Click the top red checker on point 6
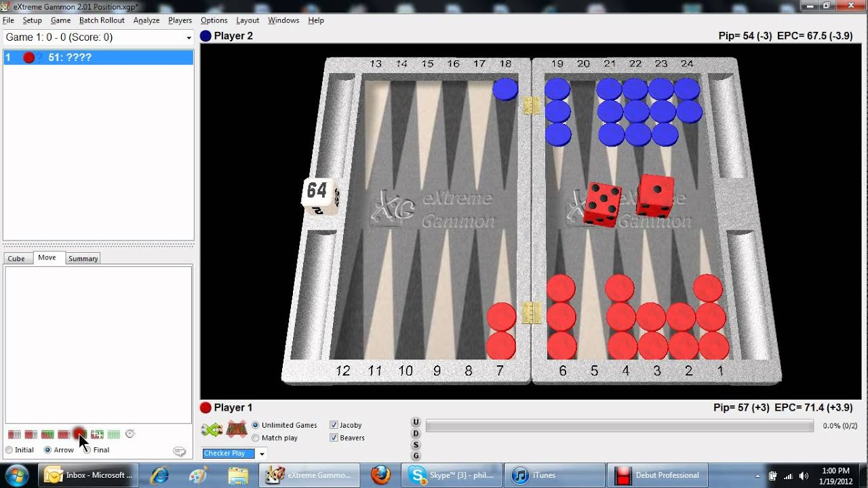 point(561,288)
